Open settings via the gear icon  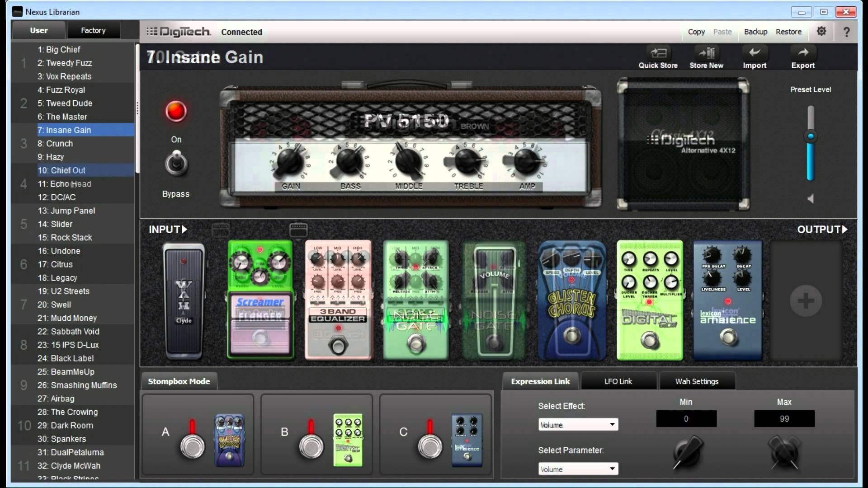coord(821,31)
